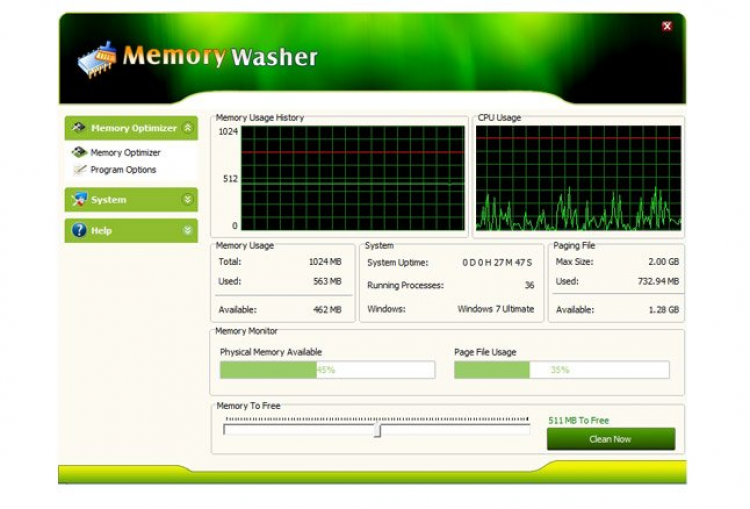Click the Memory Optimizer submenu chip icon
The height and width of the screenshot is (509, 750).
pyautogui.click(x=79, y=152)
